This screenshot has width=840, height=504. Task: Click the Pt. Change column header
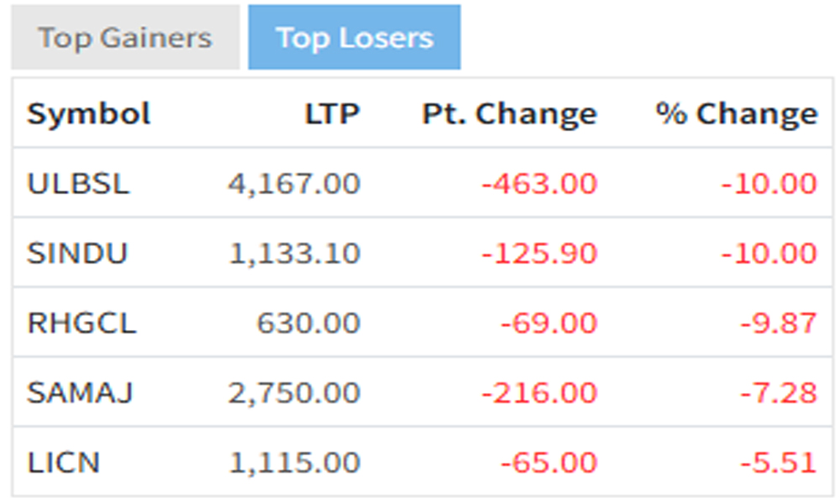coord(509,113)
